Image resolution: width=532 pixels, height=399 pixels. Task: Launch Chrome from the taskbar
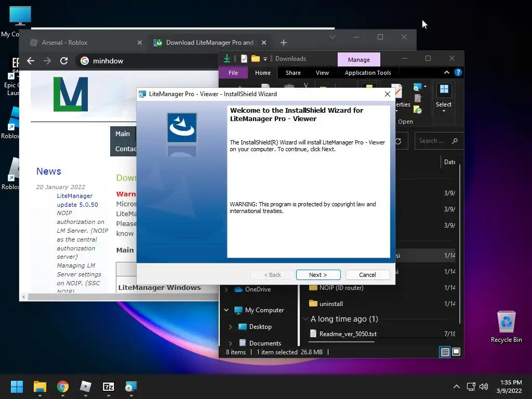click(63, 387)
